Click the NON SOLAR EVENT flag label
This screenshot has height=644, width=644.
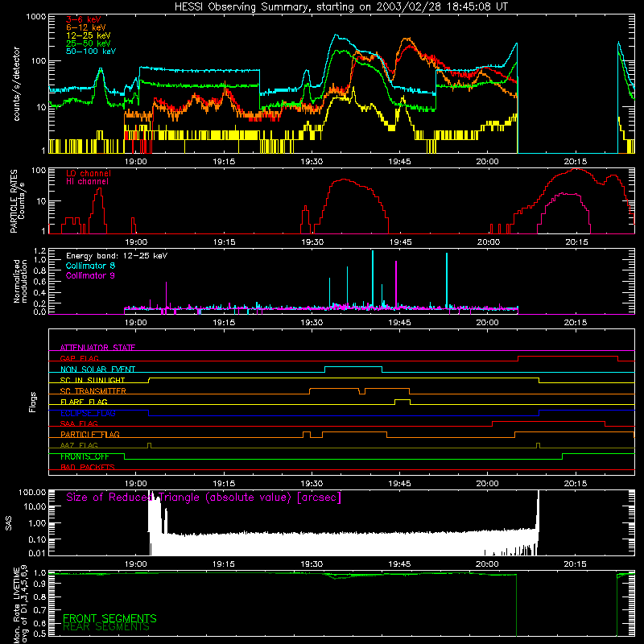point(97,369)
